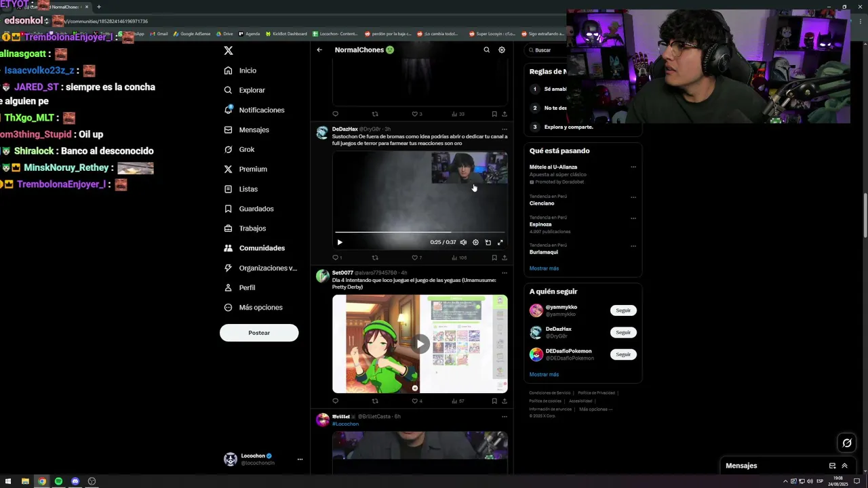Enter fullscreen on DeDazHax video
This screenshot has width=868, height=488.
click(500, 242)
